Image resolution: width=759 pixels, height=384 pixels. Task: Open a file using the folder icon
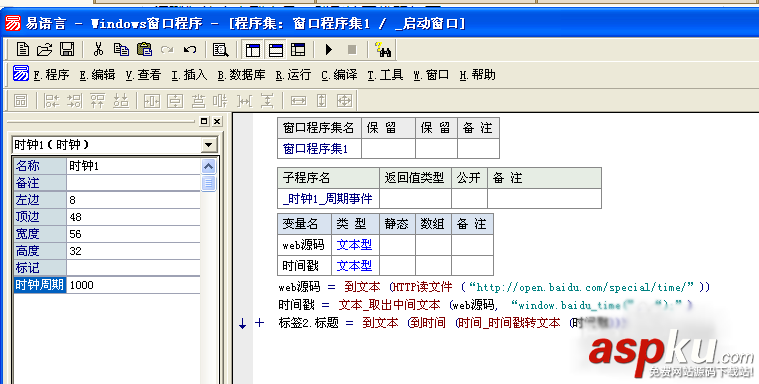pos(45,49)
